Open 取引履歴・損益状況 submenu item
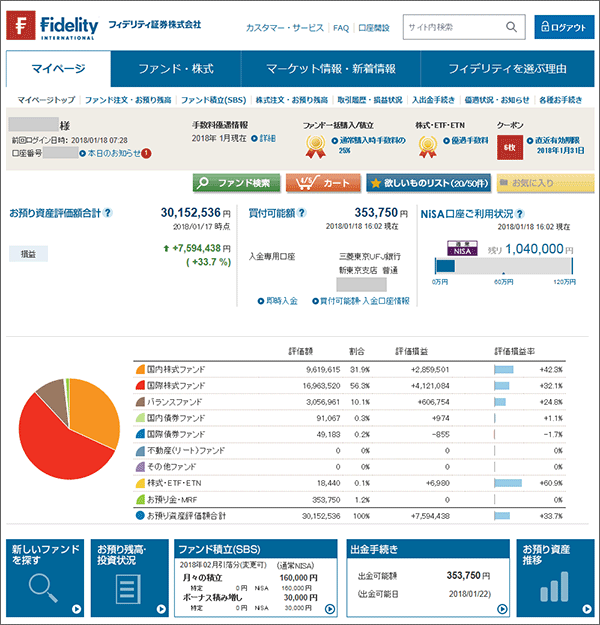This screenshot has width=600, height=625. (x=370, y=100)
